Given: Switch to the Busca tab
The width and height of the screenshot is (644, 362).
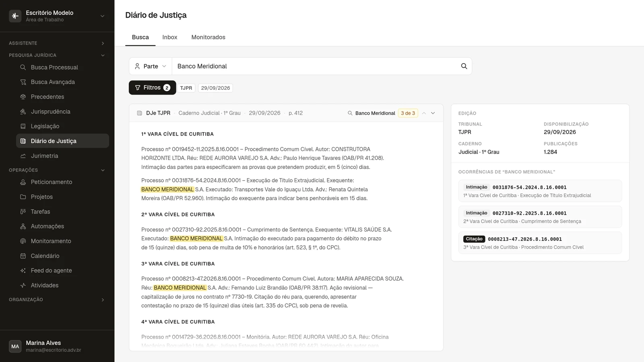Looking at the screenshot, I should click(x=140, y=37).
